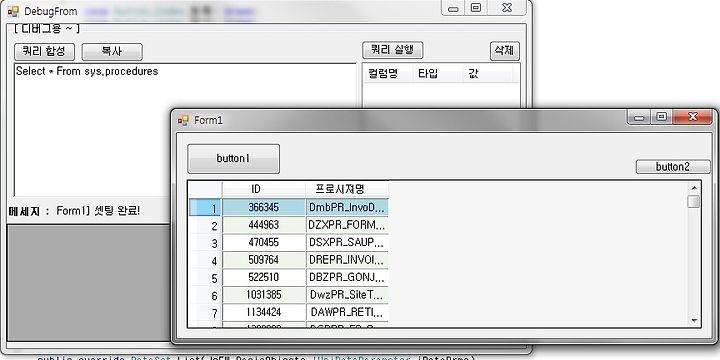
Task: Click procedure cell DwzPR_SiteT...
Action: pos(347,295)
